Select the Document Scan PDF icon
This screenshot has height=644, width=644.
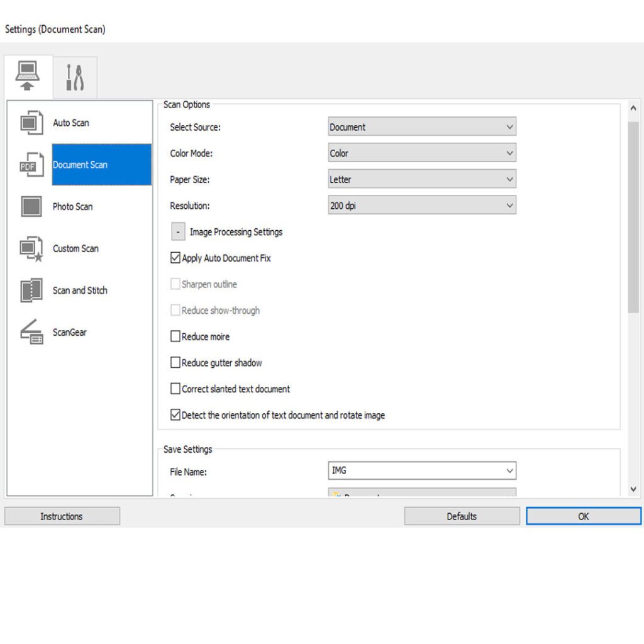coord(31,165)
